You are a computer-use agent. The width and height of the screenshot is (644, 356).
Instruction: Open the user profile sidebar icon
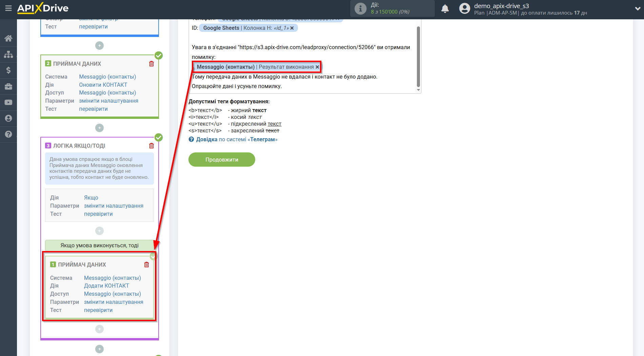[x=8, y=118]
